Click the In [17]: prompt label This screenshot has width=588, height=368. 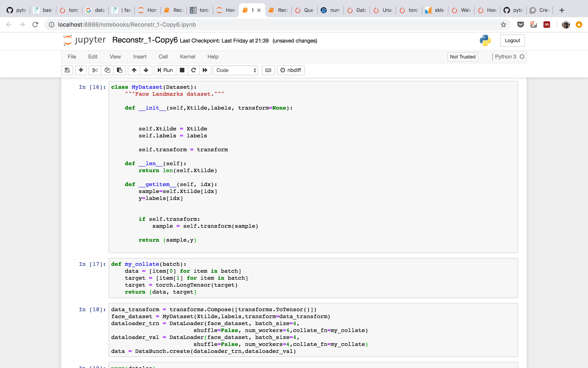(x=92, y=264)
